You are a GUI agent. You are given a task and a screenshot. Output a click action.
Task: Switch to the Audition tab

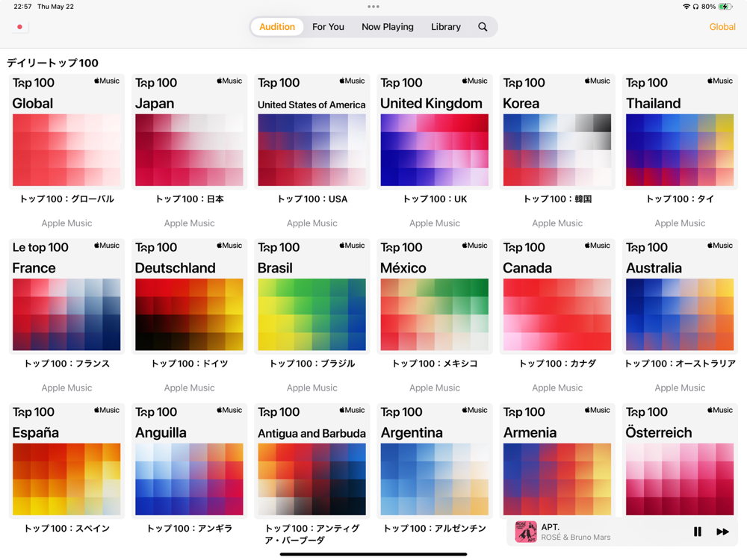point(277,27)
